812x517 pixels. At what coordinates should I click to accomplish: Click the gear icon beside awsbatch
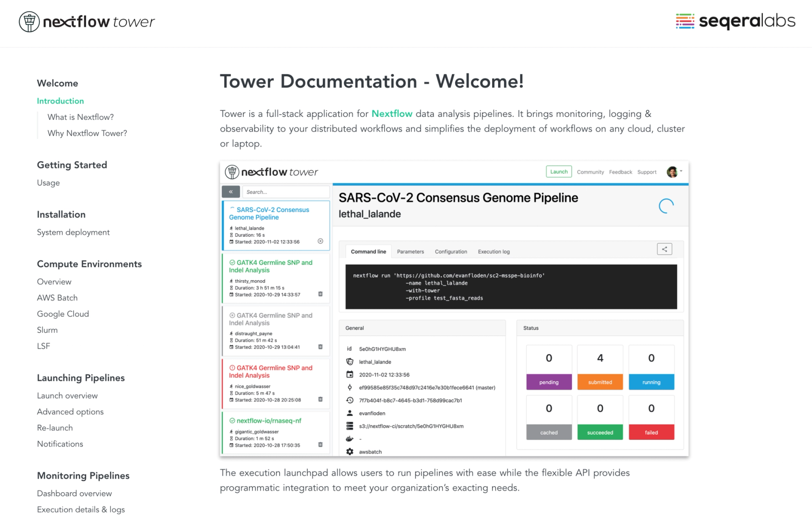[x=349, y=452]
